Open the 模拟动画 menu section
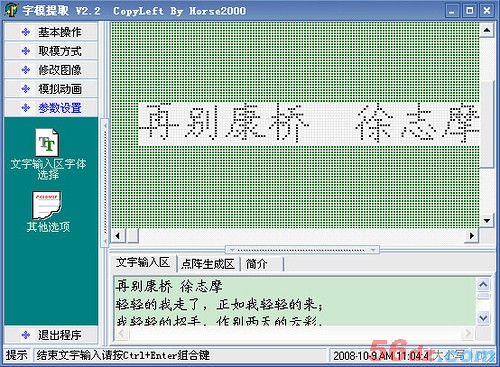This screenshot has width=500, height=367. coord(51,89)
